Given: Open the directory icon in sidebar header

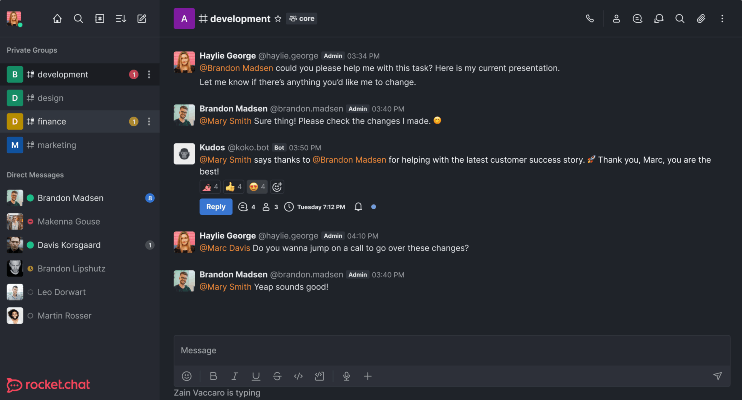Looking at the screenshot, I should click(x=99, y=19).
